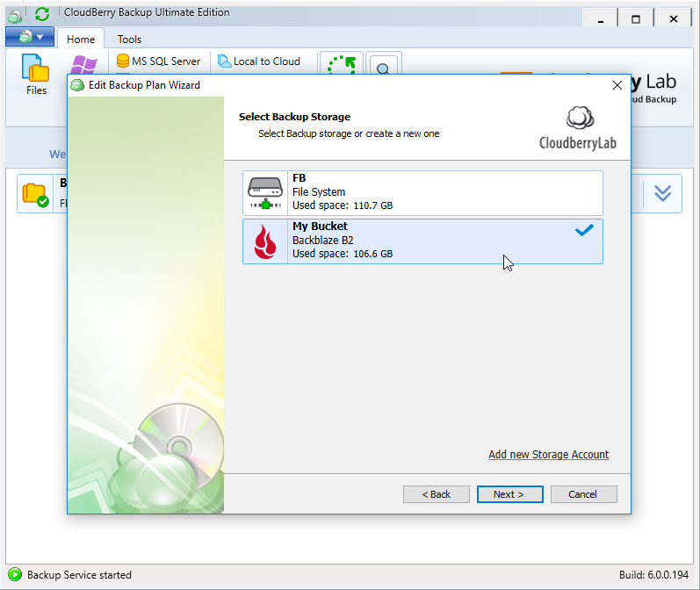Click 'Backup Service started' status text
The height and width of the screenshot is (590, 700).
79,575
